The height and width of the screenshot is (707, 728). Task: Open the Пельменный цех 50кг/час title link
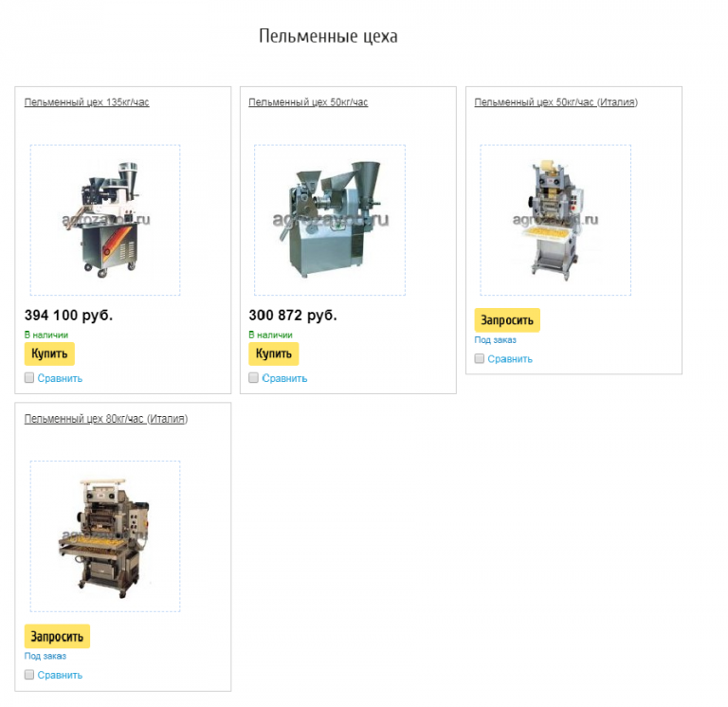(x=308, y=102)
